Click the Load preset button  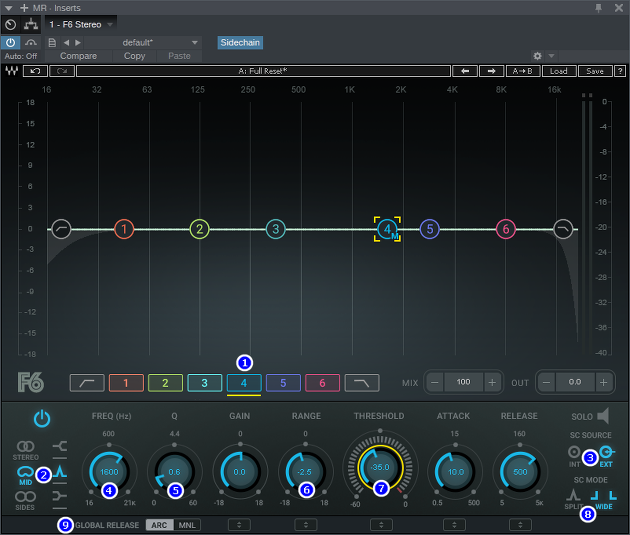559,71
